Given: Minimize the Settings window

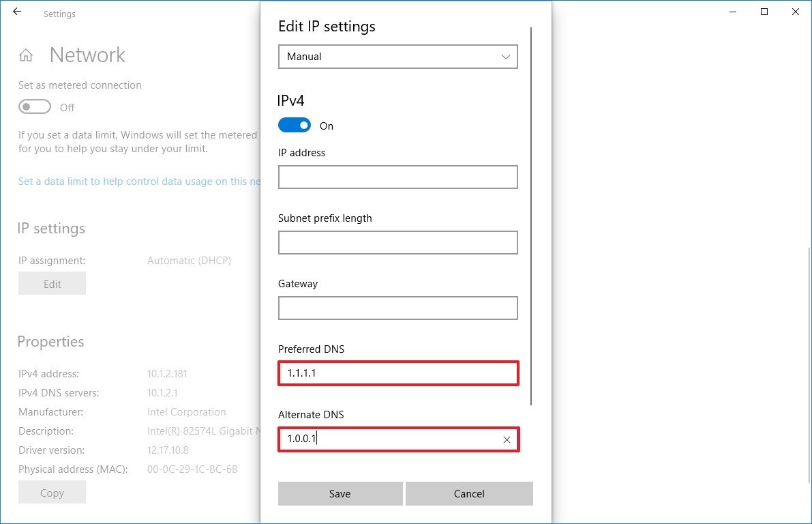Looking at the screenshot, I should tap(732, 12).
